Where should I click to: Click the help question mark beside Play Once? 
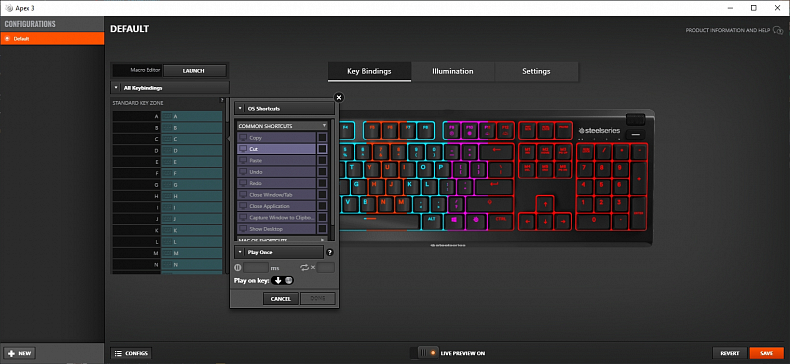pos(330,252)
